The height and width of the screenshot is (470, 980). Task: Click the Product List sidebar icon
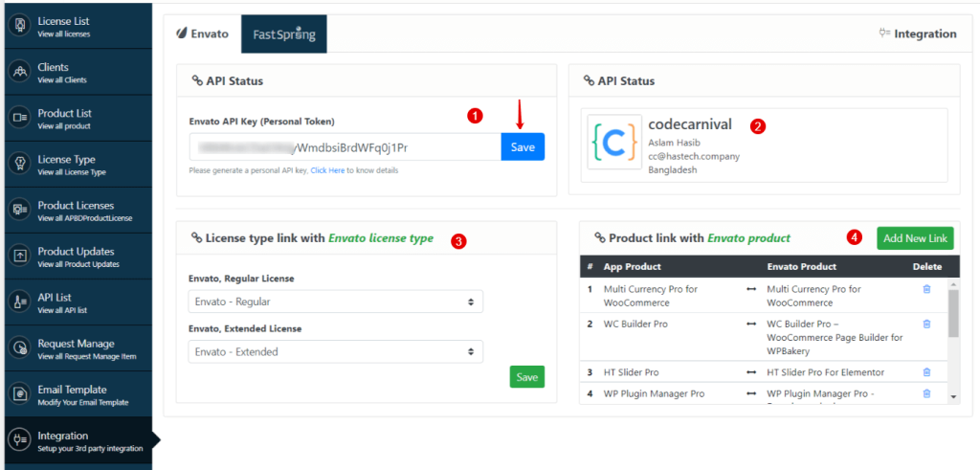pos(21,118)
